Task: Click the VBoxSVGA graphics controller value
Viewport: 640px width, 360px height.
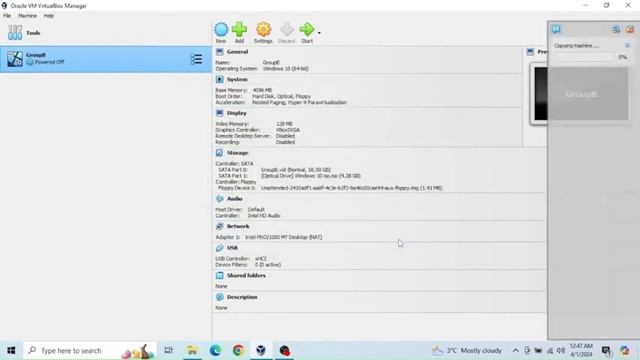Action: [288, 130]
